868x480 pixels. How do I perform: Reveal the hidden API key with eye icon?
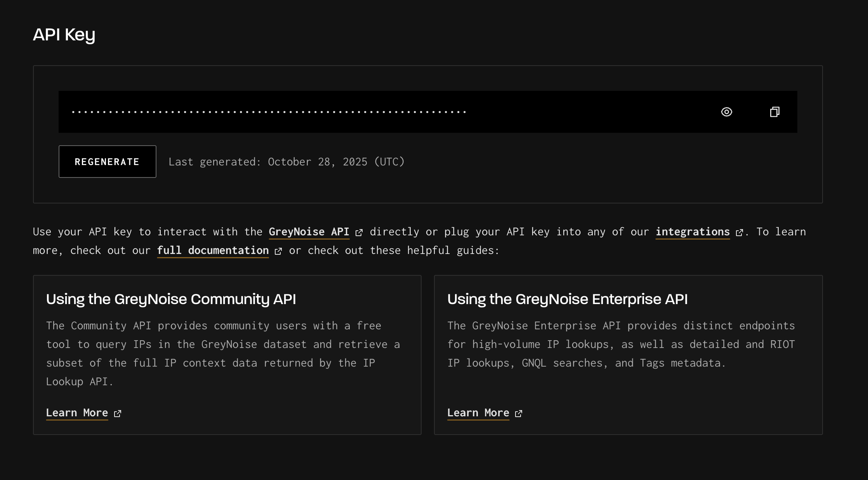[726, 112]
